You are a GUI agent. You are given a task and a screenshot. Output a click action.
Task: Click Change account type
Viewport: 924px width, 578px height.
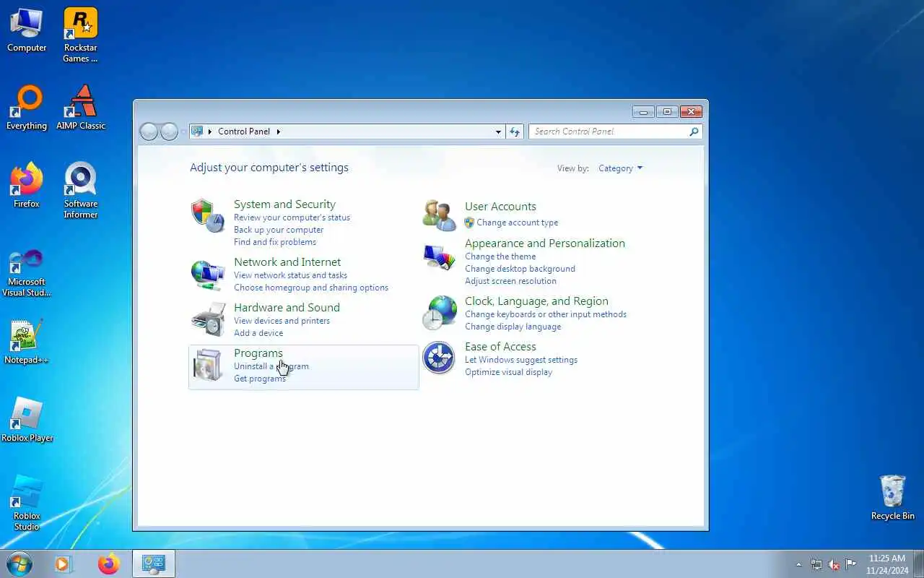[x=517, y=223]
